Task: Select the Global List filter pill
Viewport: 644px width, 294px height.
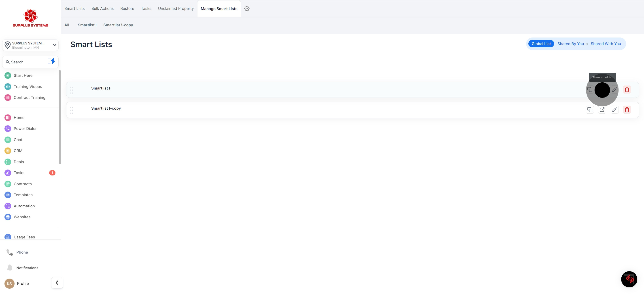Action: pos(541,44)
